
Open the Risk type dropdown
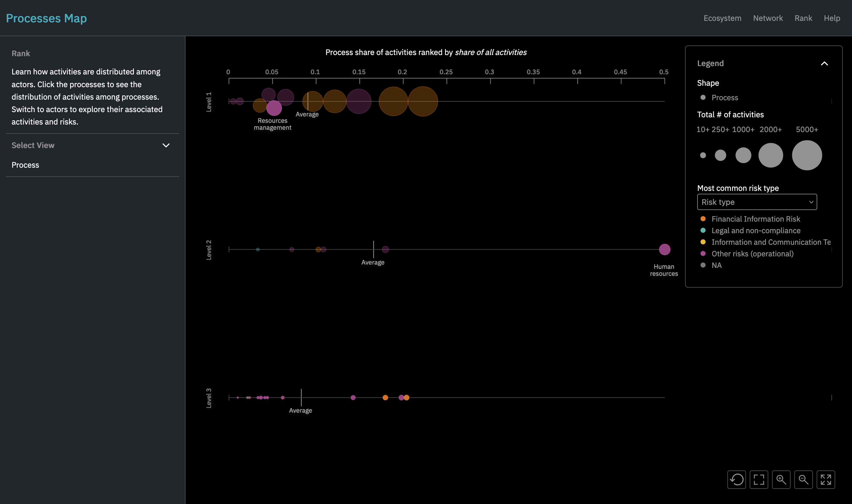coord(757,202)
